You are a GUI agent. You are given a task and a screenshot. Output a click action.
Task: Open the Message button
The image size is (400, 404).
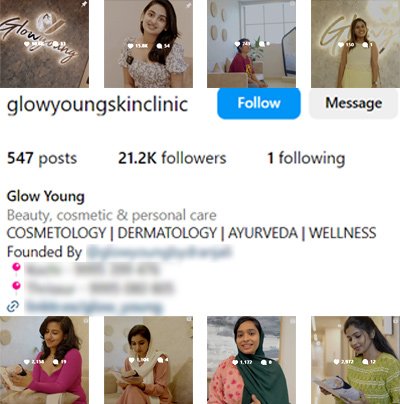click(x=354, y=103)
